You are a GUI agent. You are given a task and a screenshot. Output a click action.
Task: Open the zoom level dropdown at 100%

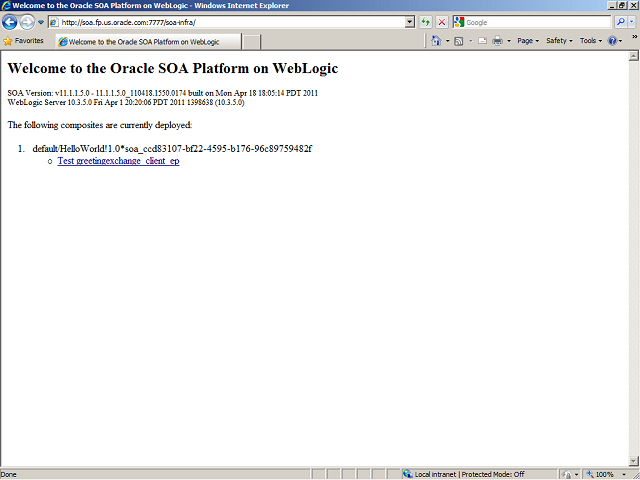coord(626,474)
